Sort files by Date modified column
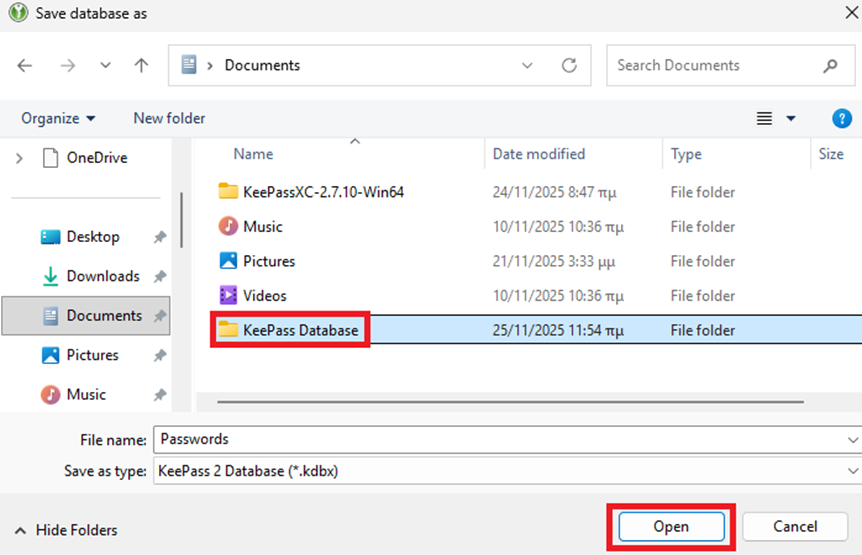The width and height of the screenshot is (862, 555). click(538, 154)
